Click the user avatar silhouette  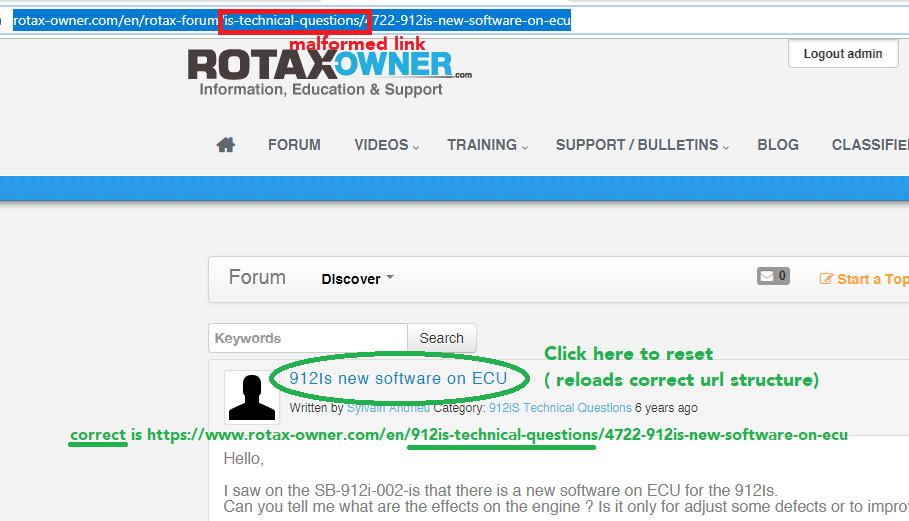point(251,397)
